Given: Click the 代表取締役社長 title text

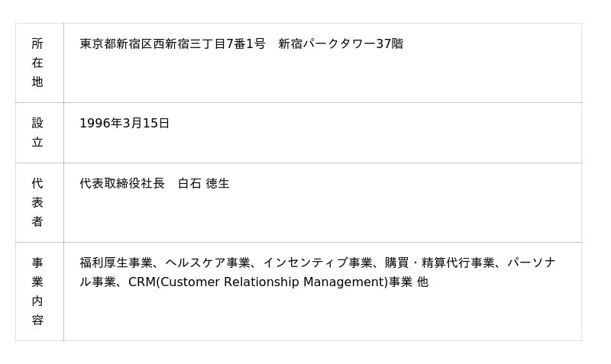Looking at the screenshot, I should point(122,184).
